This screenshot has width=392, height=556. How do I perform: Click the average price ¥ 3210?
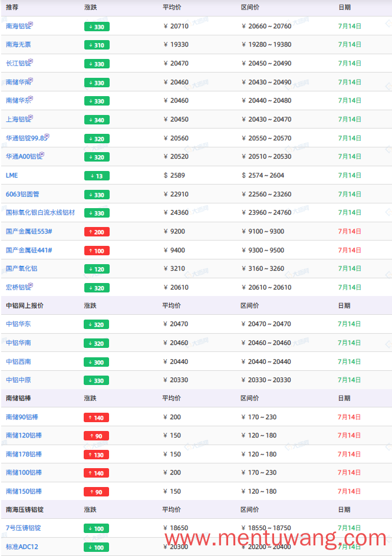pyautogui.click(x=174, y=269)
